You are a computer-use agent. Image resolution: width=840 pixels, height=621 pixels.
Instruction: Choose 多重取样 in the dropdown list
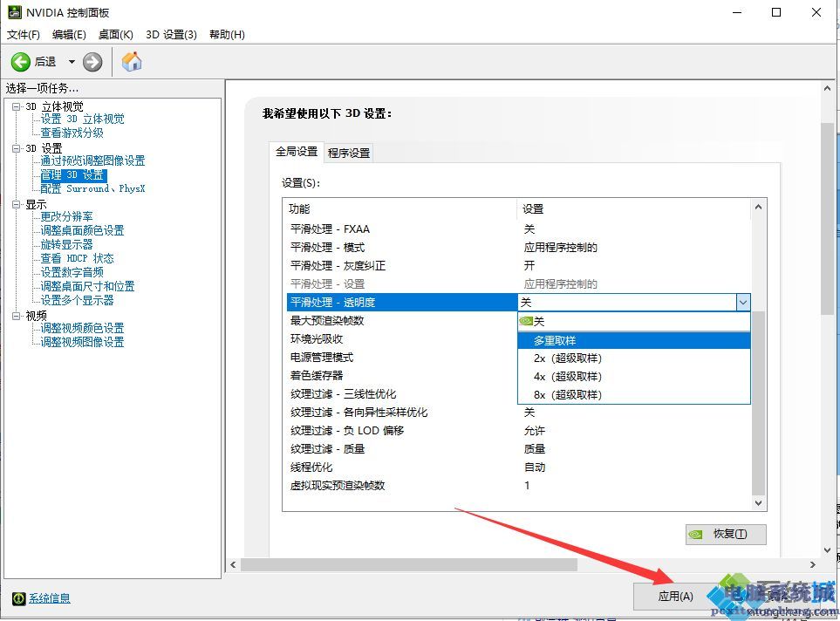634,340
